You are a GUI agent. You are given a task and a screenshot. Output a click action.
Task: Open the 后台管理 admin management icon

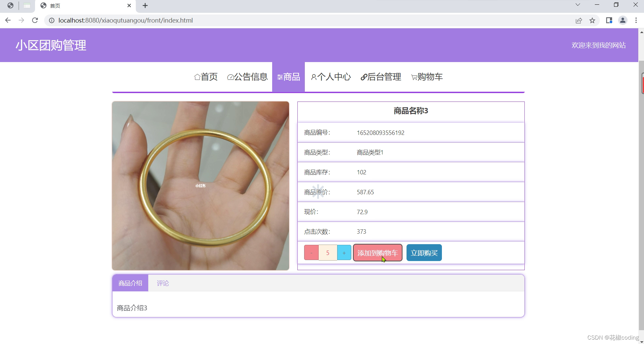coord(363,77)
